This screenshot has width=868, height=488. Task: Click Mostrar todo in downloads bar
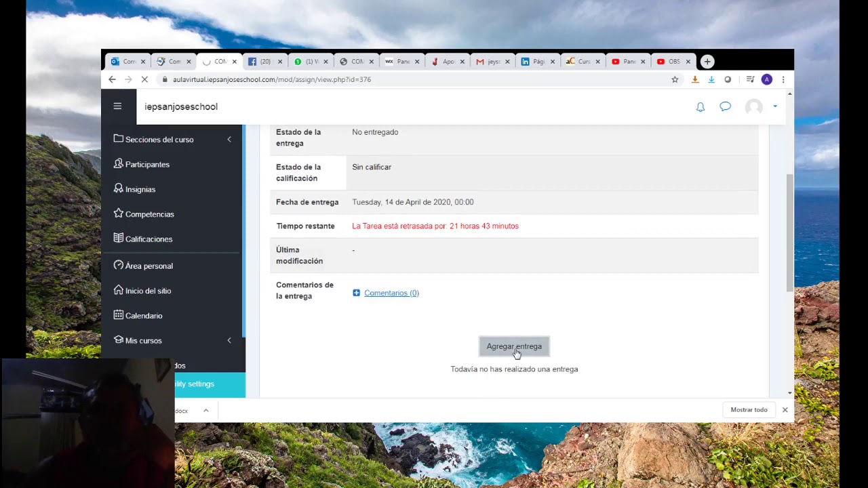pos(749,409)
